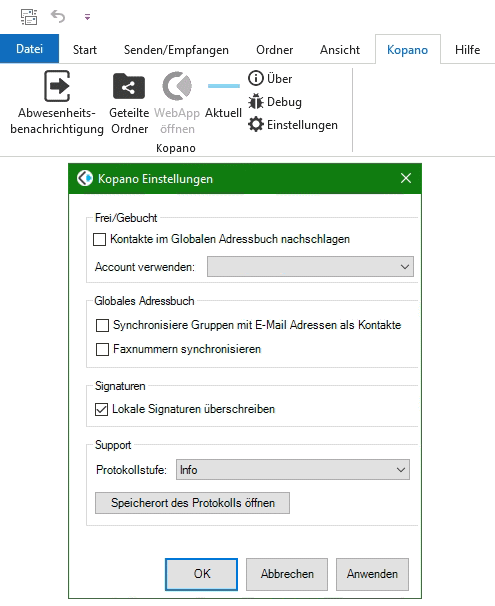Click the Undo arrow in quick access toolbar
The width and height of the screenshot is (495, 606).
58,17
